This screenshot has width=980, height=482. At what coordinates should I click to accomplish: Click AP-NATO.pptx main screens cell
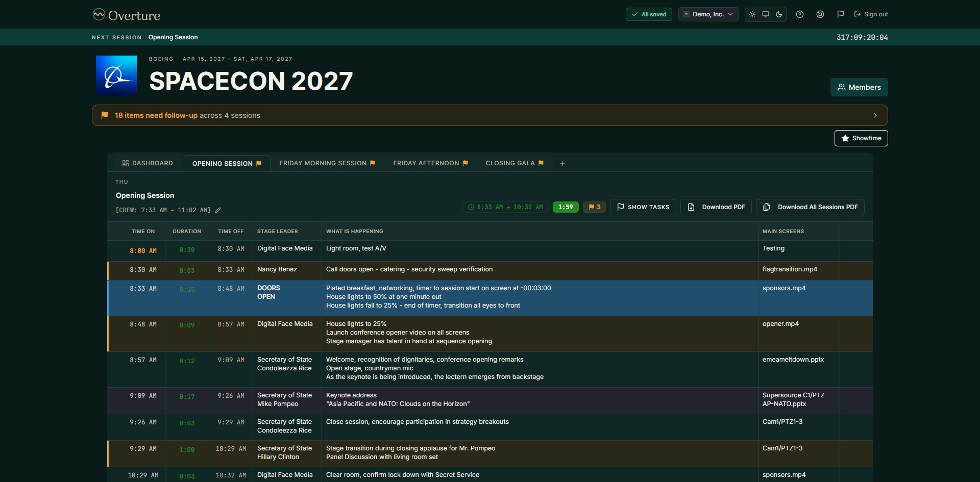click(799, 400)
